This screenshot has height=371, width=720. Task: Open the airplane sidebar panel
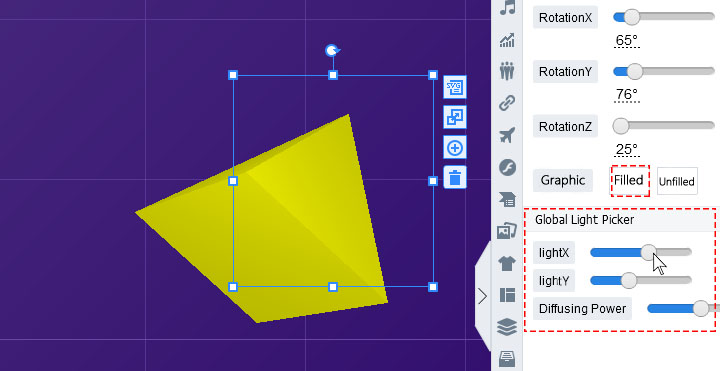[507, 135]
